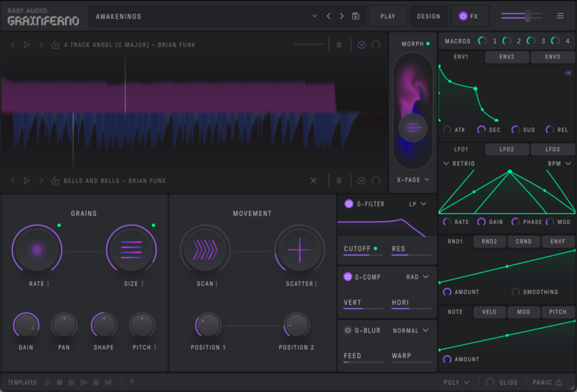The width and height of the screenshot is (577, 392).
Task: Open LFO RETRIG mode dropdown
Action: (459, 164)
